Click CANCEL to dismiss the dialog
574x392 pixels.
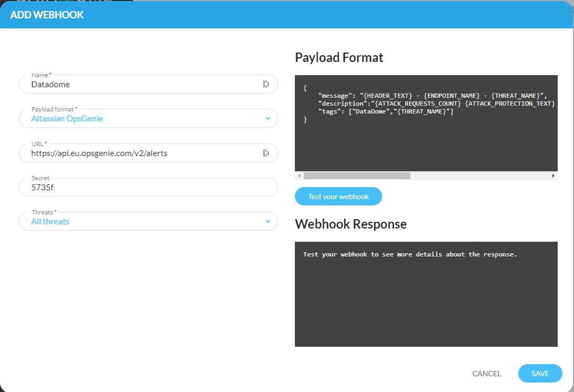tap(487, 374)
